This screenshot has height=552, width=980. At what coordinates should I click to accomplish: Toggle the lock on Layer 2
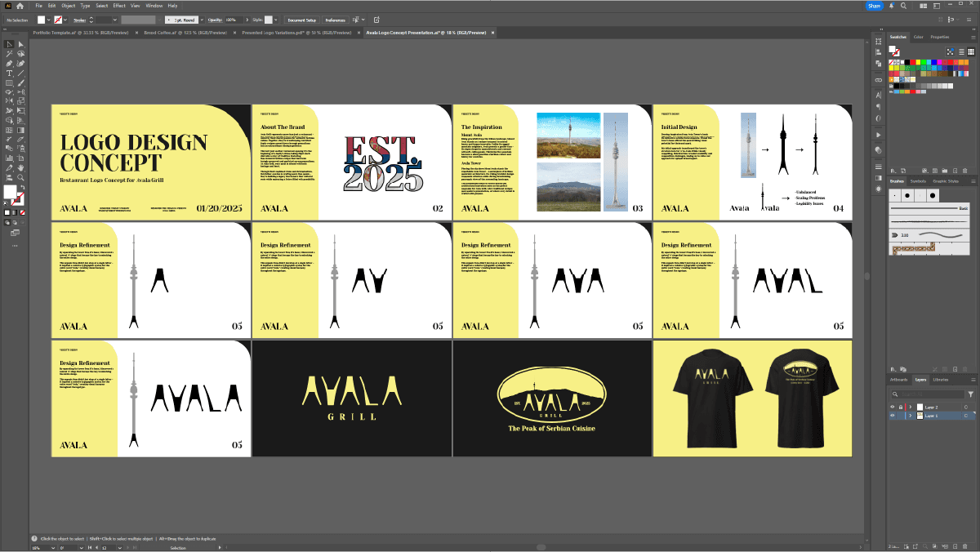901,407
